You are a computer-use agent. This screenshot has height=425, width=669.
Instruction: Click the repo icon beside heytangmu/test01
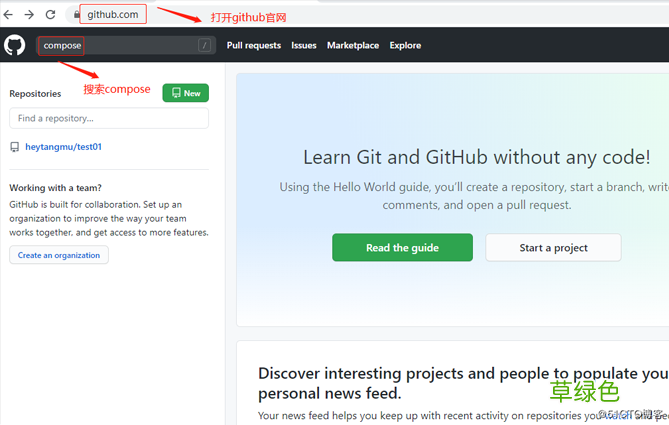click(15, 147)
